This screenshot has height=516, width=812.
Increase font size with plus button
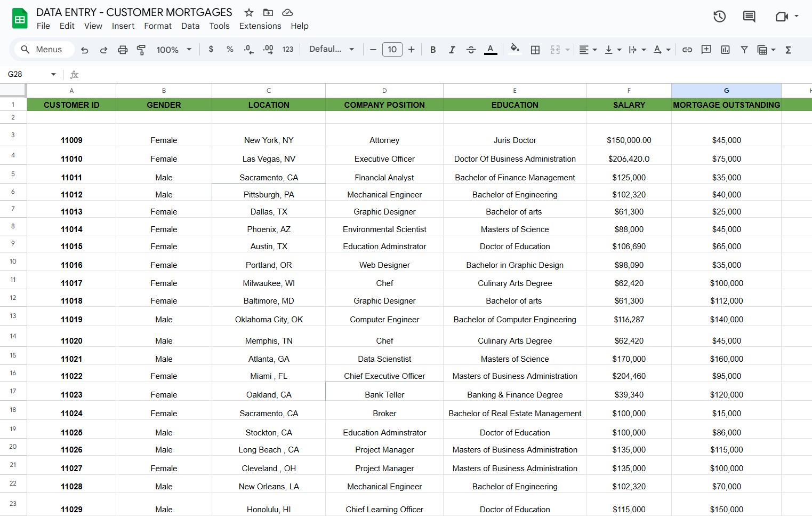(412, 50)
